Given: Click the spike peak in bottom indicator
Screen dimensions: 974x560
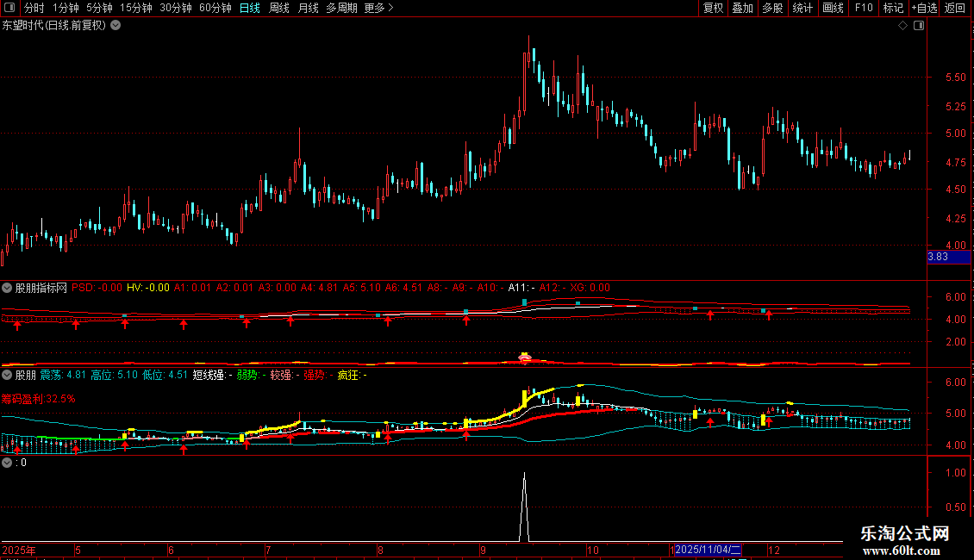Looking at the screenshot, I should pos(524,475).
